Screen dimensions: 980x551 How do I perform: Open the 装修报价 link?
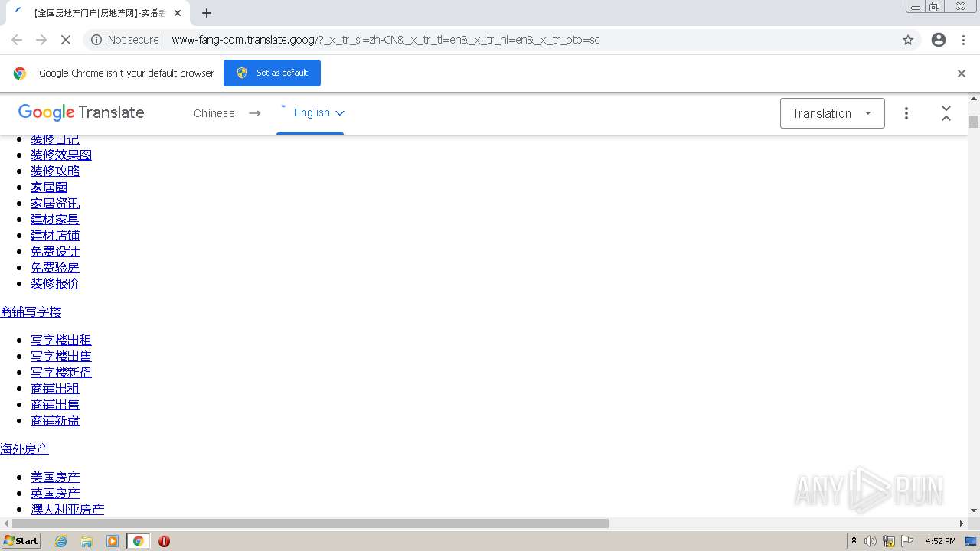[55, 283]
